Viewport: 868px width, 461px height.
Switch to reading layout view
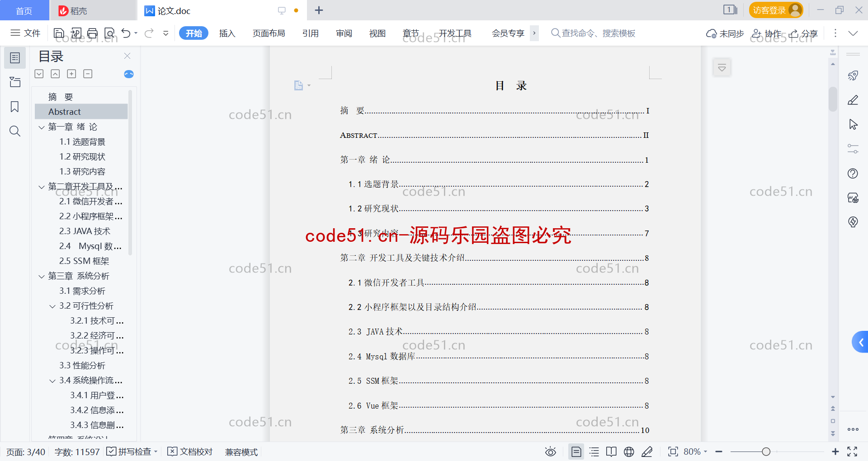[x=611, y=452]
